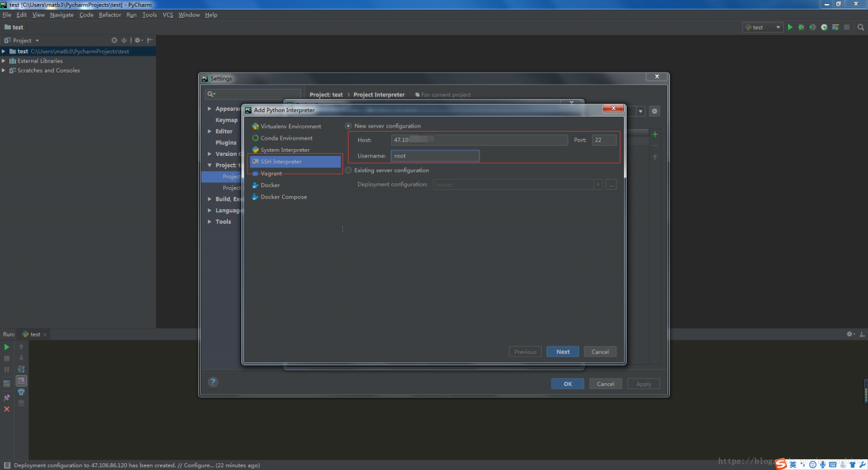Open the Refactor menu
The height and width of the screenshot is (470, 868).
(x=110, y=15)
